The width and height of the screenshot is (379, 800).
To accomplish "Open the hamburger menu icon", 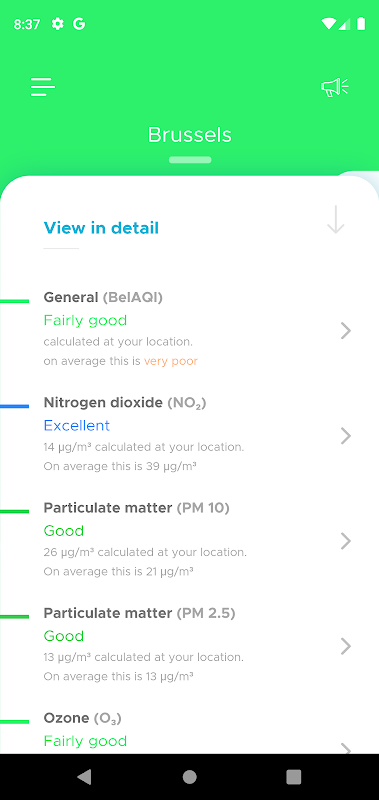I will pos(43,87).
